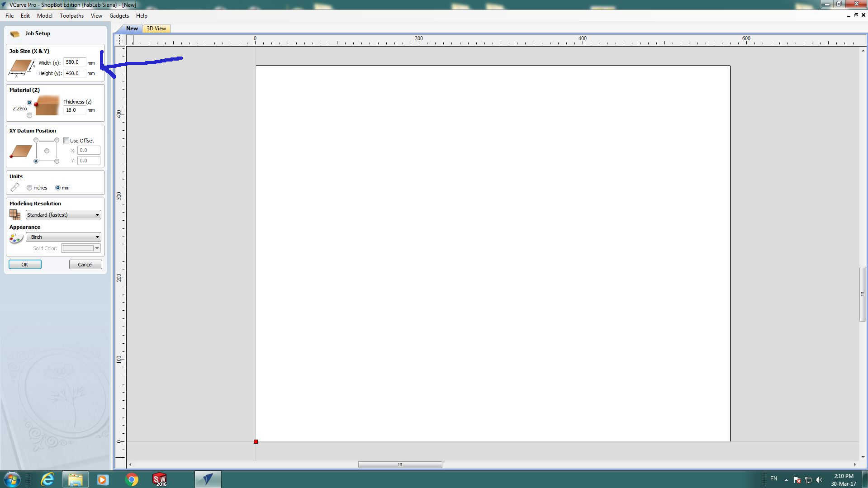Open Windows Media Player from the taskbar

coord(103,479)
